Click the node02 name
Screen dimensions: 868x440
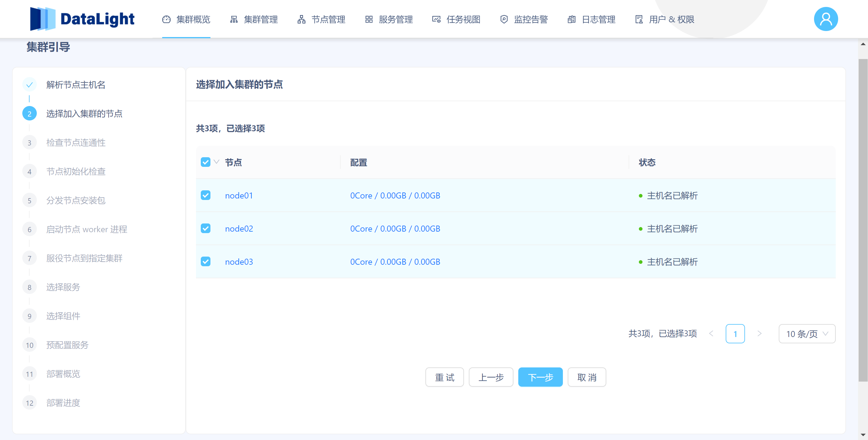point(239,229)
